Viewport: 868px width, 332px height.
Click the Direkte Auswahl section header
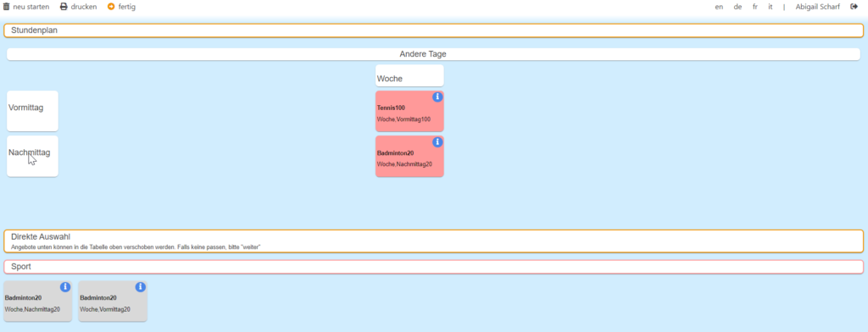(433, 241)
